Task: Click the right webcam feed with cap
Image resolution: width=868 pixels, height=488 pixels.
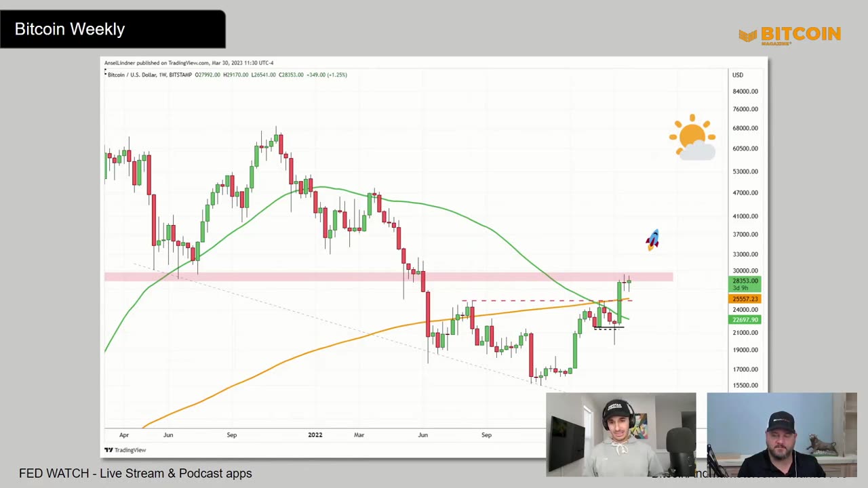Action: (782, 434)
